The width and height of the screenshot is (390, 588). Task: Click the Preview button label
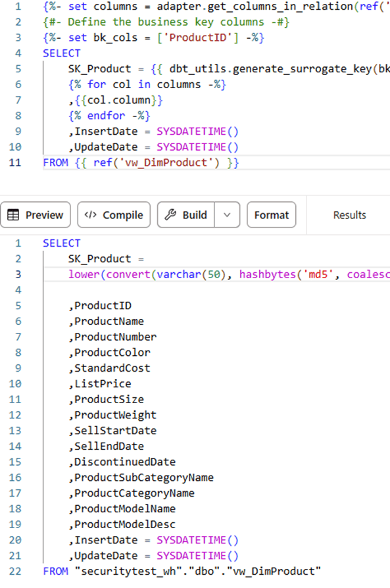(44, 215)
